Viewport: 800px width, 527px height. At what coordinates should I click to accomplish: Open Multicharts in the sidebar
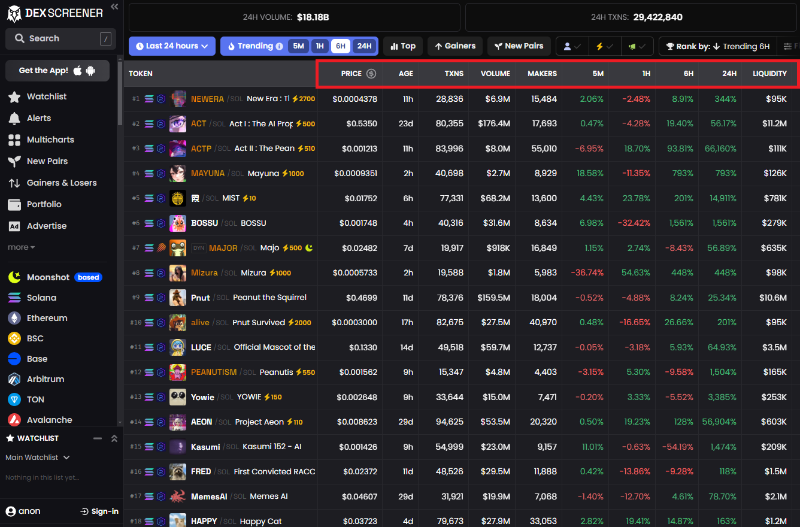click(41, 139)
